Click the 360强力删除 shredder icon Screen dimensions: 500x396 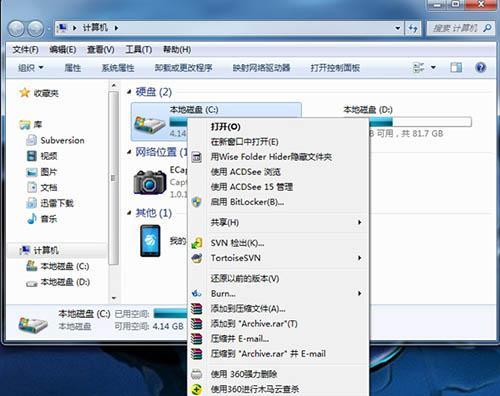[x=197, y=374]
